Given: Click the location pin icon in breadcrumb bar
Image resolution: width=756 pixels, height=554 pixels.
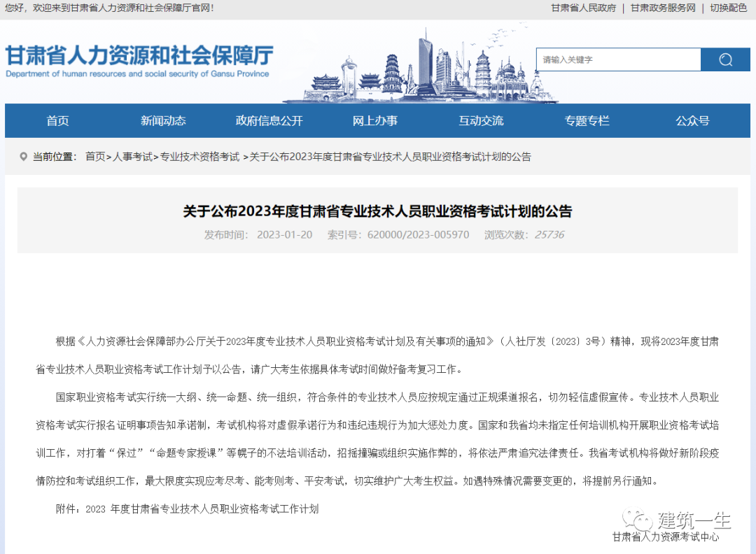Looking at the screenshot, I should pos(23,157).
